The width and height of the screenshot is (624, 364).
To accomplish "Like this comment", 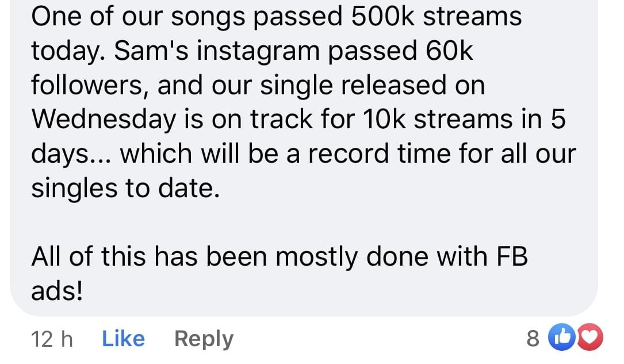I will click(123, 339).
